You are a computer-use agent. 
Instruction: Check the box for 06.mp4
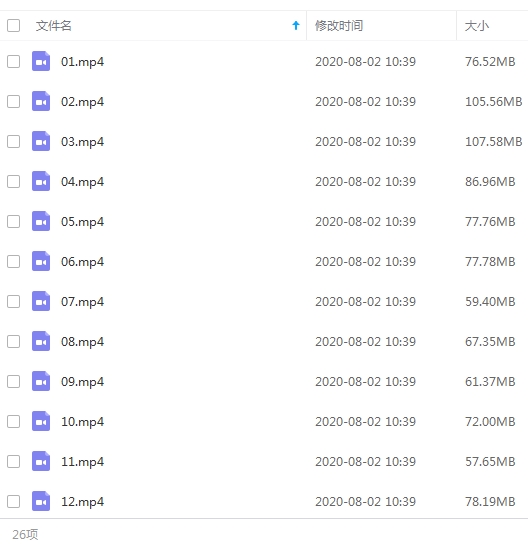coord(14,262)
